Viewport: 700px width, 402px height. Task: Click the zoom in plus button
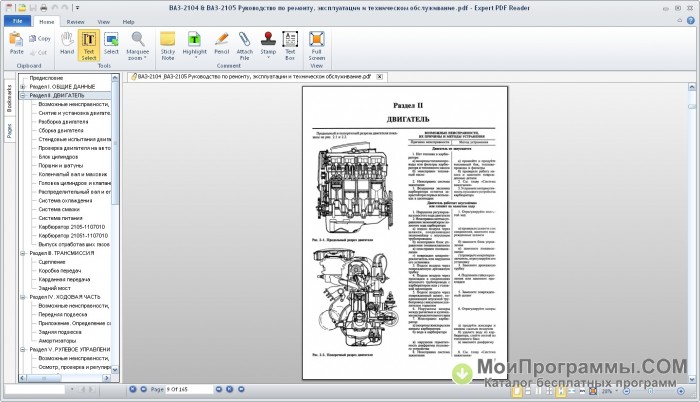pos(681,391)
